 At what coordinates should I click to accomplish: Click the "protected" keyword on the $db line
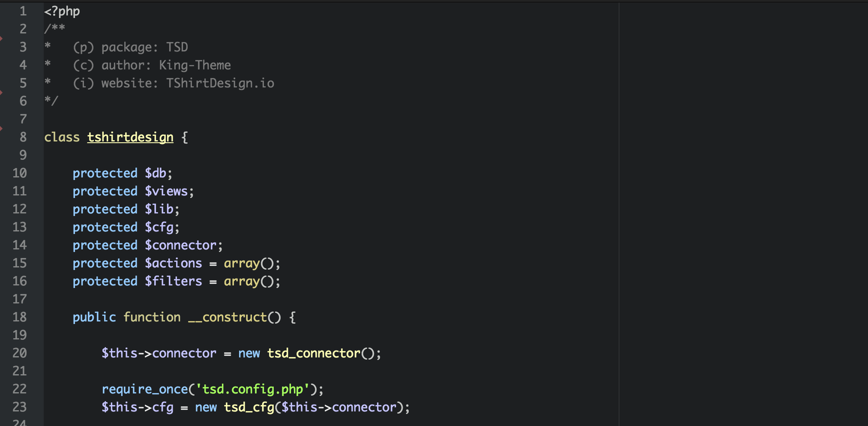click(x=105, y=173)
